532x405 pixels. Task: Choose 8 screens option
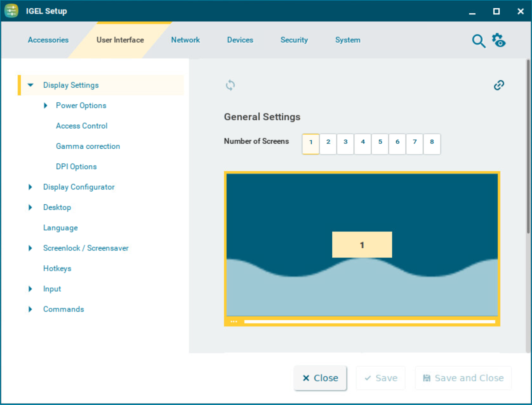tap(432, 142)
